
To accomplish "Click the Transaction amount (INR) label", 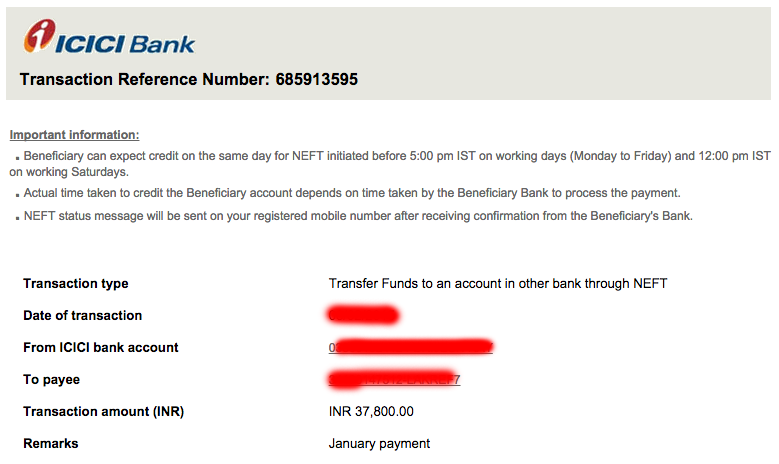I will pyautogui.click(x=103, y=411).
